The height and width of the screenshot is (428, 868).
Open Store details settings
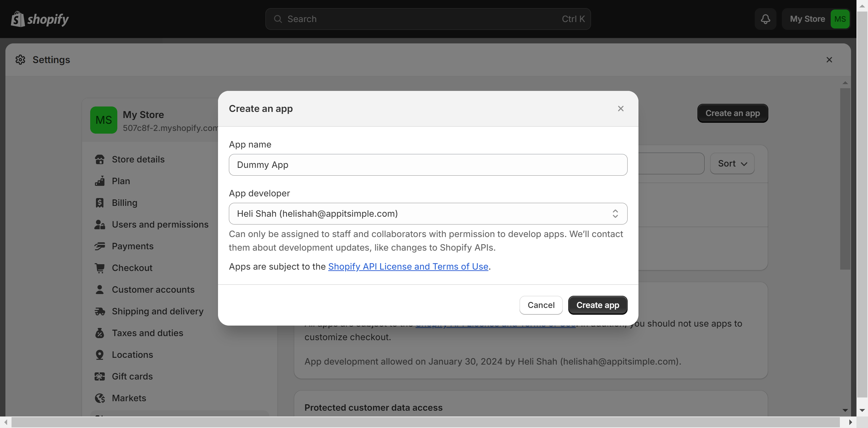tap(138, 159)
